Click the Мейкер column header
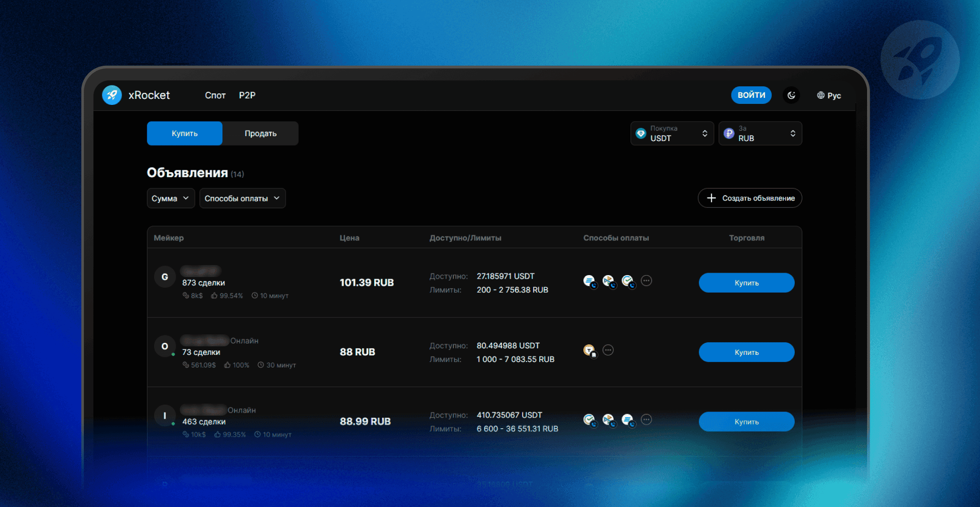This screenshot has width=980, height=507. coord(169,237)
